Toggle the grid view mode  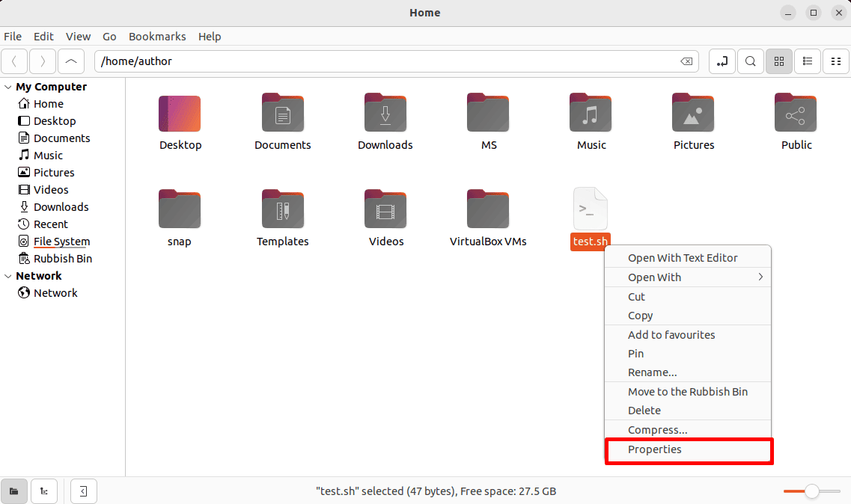pyautogui.click(x=778, y=61)
